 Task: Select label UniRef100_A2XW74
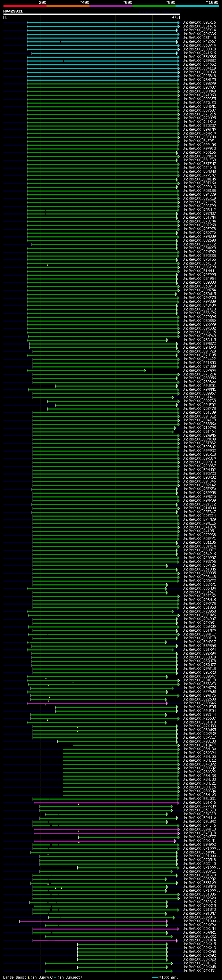[x=199, y=940]
